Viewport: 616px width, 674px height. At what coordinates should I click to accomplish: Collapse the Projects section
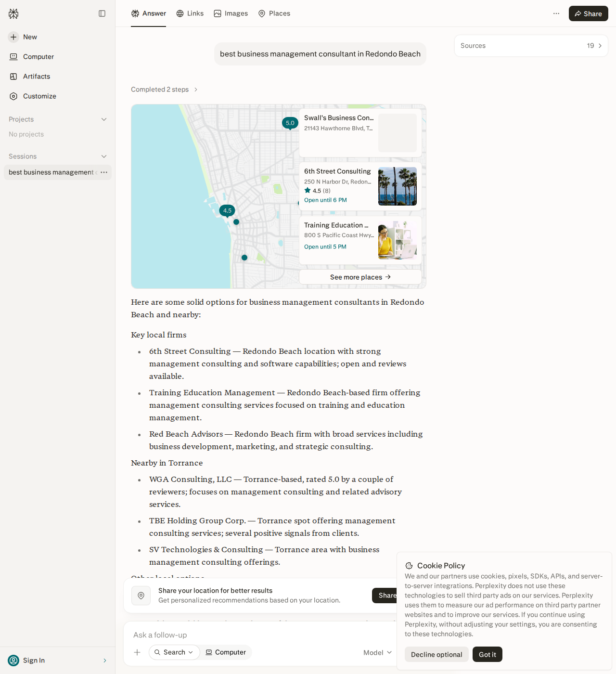pos(104,119)
